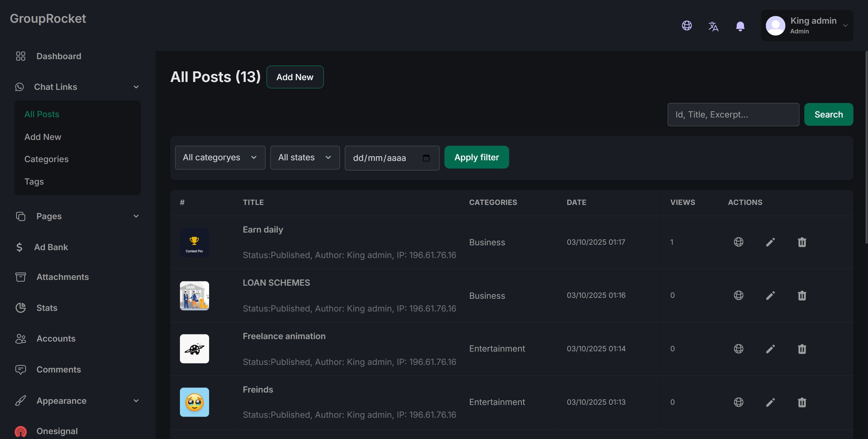Delete the Earn daily post

[x=802, y=242]
